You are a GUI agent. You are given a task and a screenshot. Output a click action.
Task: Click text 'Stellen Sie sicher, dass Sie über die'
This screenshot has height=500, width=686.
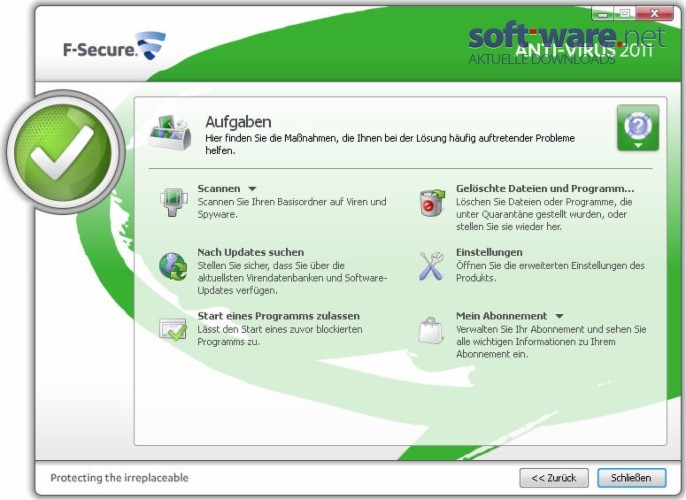pos(271,266)
